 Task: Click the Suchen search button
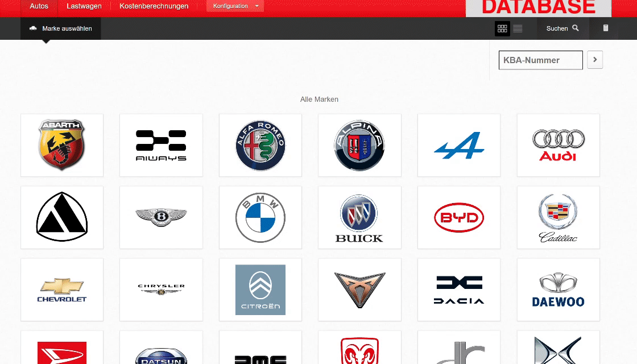coord(562,28)
